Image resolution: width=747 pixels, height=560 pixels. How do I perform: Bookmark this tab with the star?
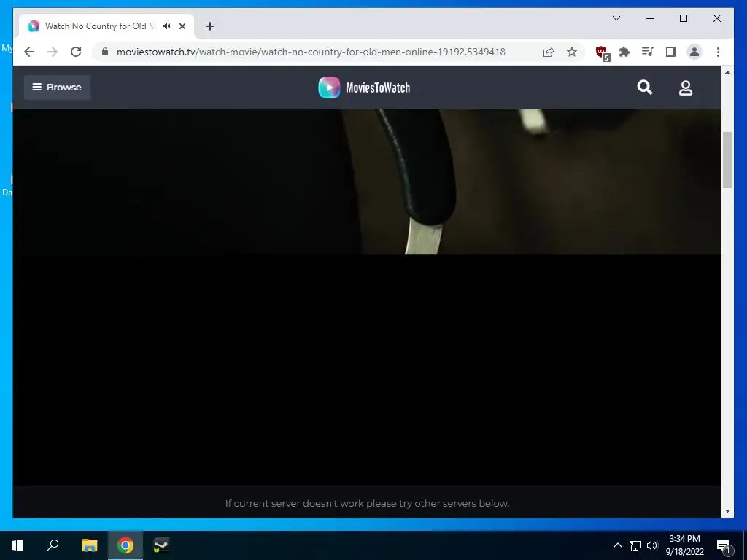pos(572,52)
